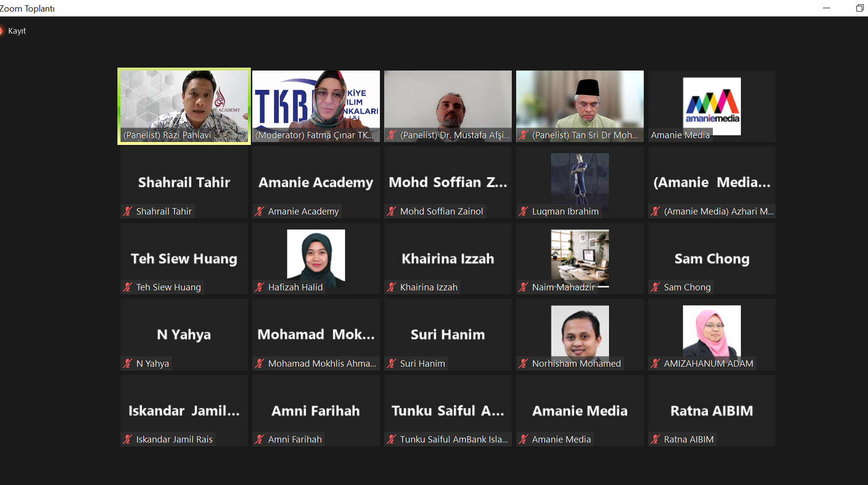Screen dimensions: 868x485
Task: Click the muted mic icon beside Sam Chong
Action: pos(655,287)
